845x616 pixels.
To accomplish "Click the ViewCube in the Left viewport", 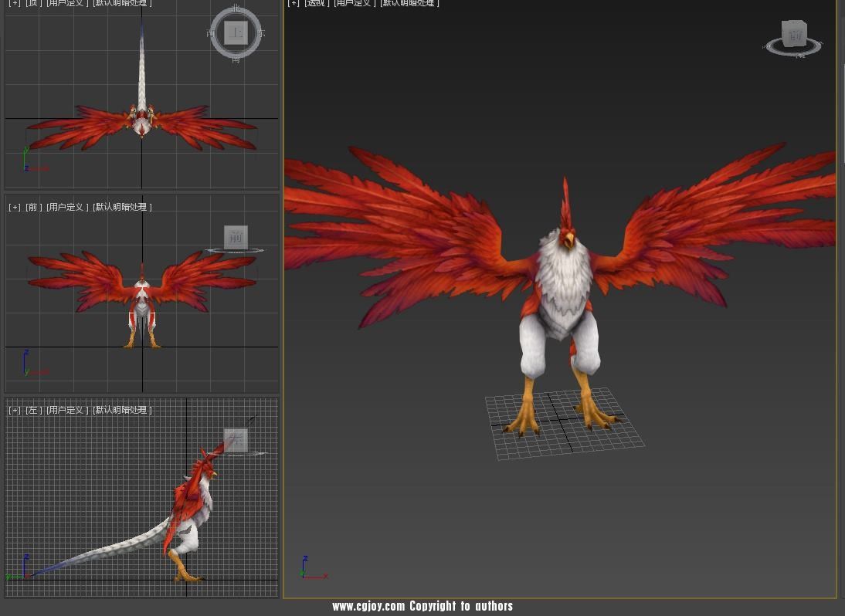I will click(236, 440).
